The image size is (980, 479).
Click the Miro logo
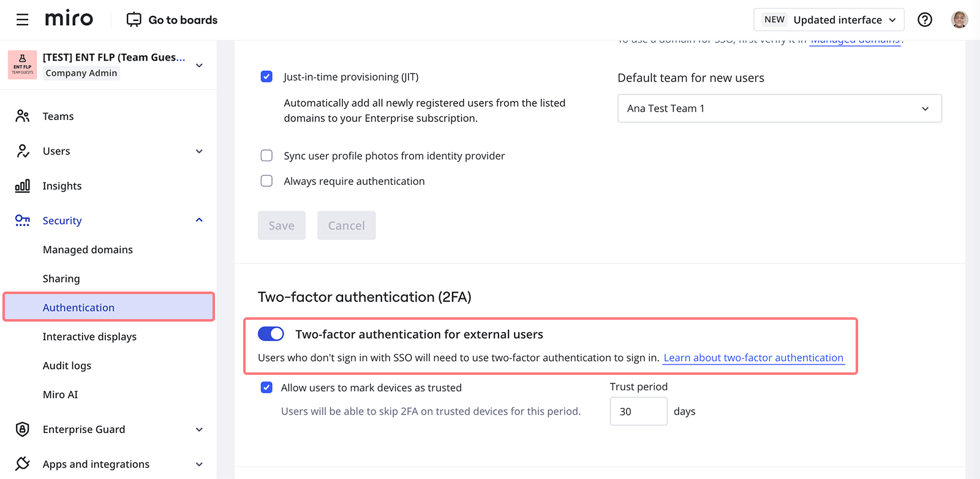click(x=69, y=19)
